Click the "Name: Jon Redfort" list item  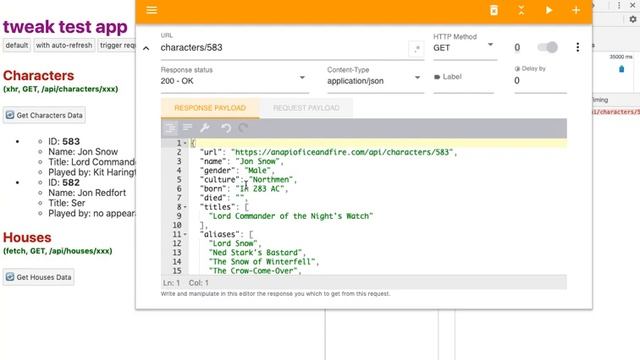pos(87,193)
